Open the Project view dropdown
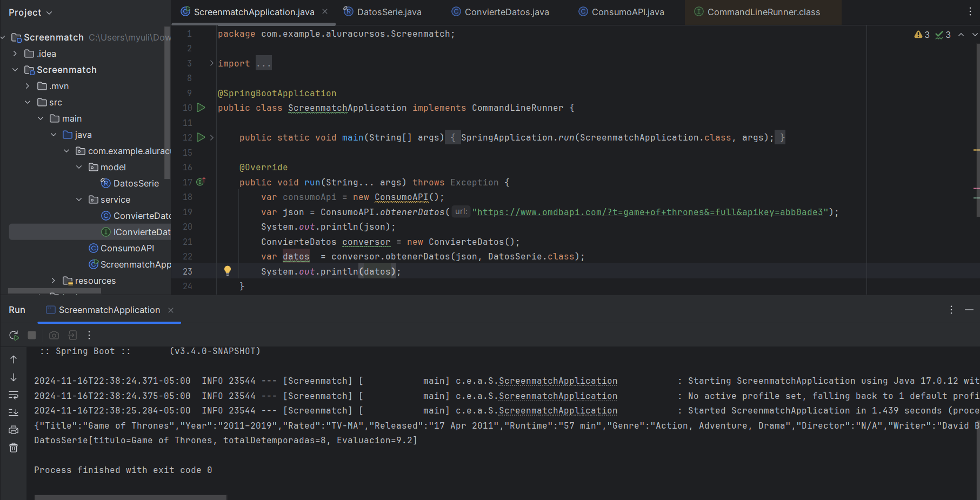Viewport: 980px width, 500px height. pyautogui.click(x=30, y=12)
